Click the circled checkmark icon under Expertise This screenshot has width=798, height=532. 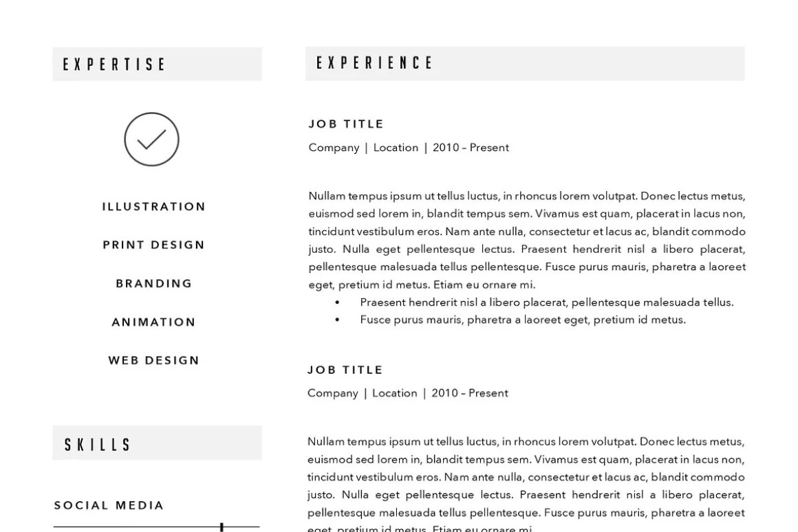(151, 140)
